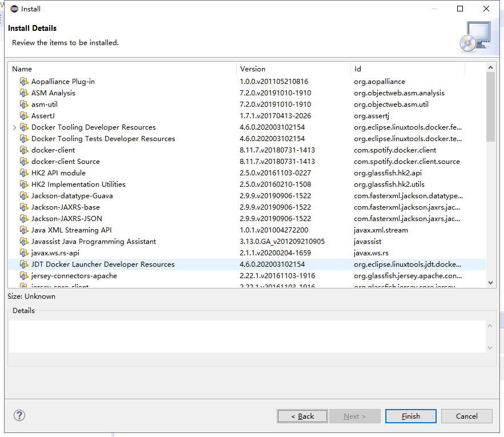
Task: Close the Install dialog window
Action: coord(486,9)
